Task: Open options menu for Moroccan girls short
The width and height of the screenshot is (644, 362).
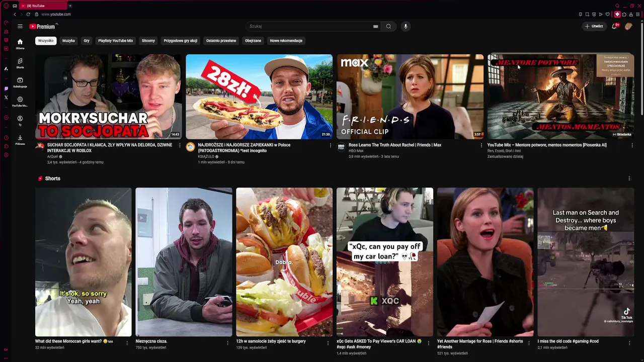Action: (127, 343)
